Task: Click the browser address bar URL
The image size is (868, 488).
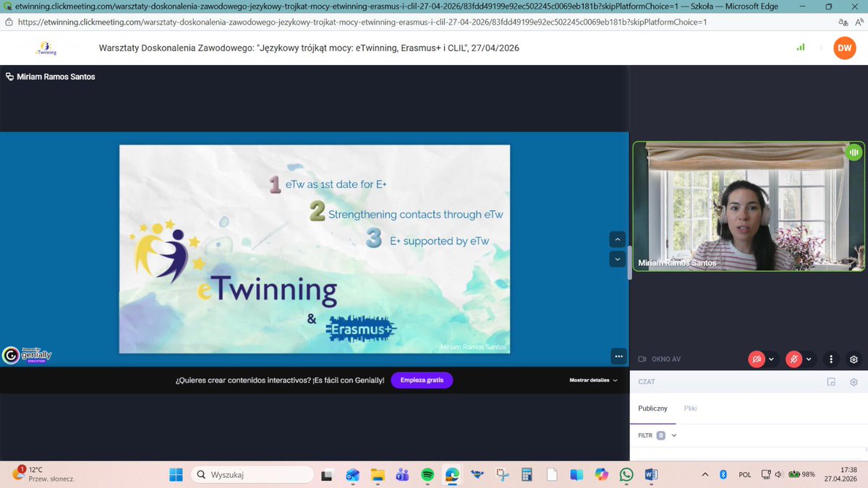Action: (362, 22)
